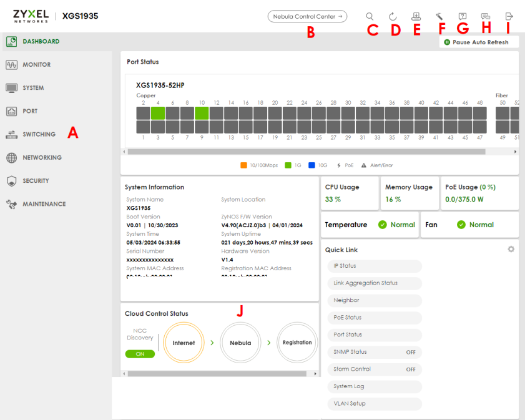This screenshot has width=525, height=420.
Task: Open the Networking menu
Action: pyautogui.click(x=42, y=158)
